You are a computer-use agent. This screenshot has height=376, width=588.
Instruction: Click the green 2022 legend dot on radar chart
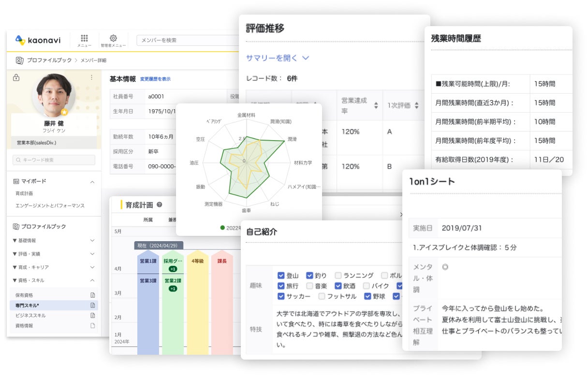222,228
